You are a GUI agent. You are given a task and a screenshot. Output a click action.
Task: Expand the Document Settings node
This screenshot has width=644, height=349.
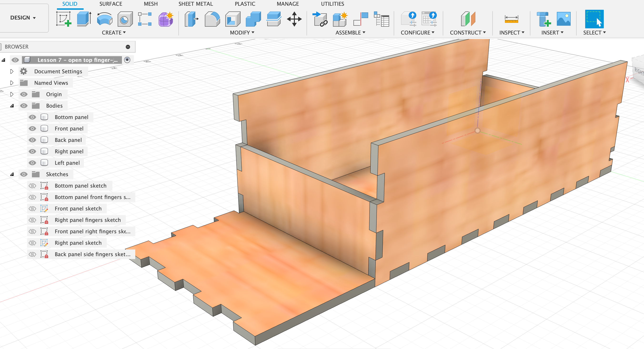(x=12, y=71)
